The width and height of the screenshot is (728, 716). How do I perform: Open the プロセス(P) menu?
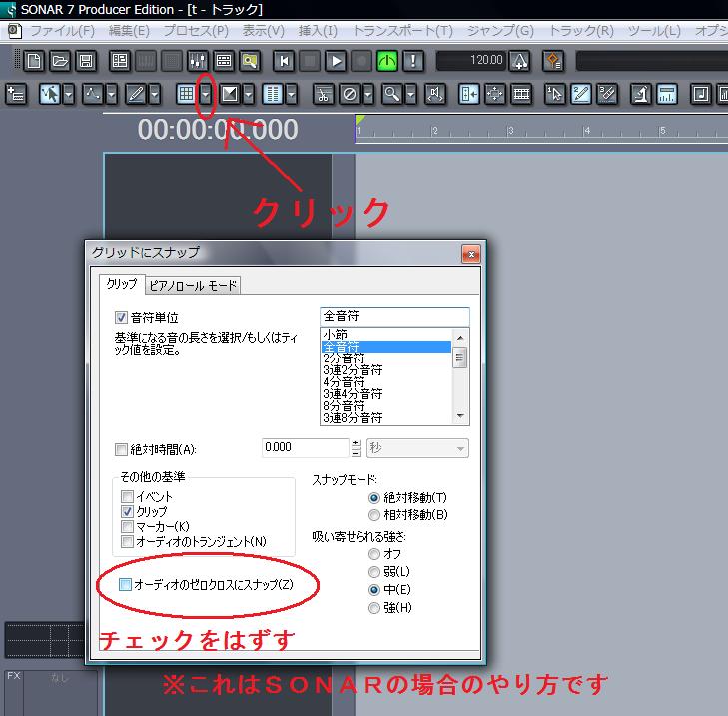coord(196,31)
